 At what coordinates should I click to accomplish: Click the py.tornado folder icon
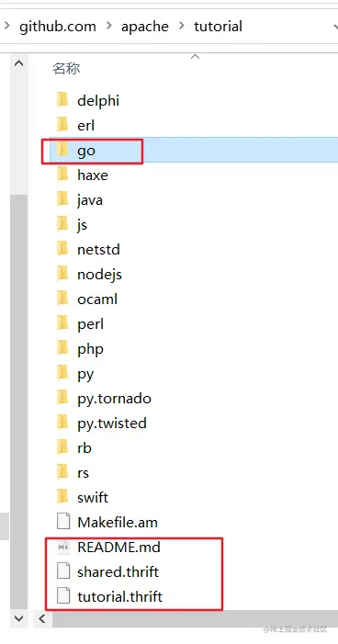coord(62,398)
